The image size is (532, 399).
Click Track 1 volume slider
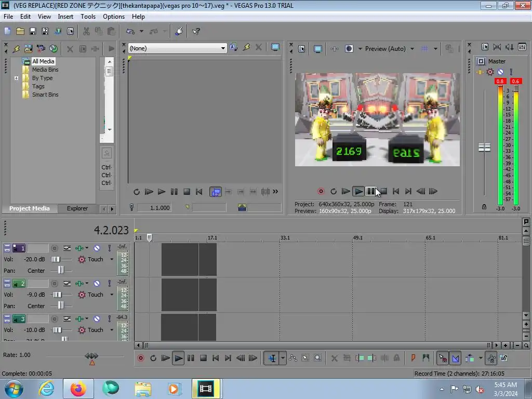[x=56, y=260]
